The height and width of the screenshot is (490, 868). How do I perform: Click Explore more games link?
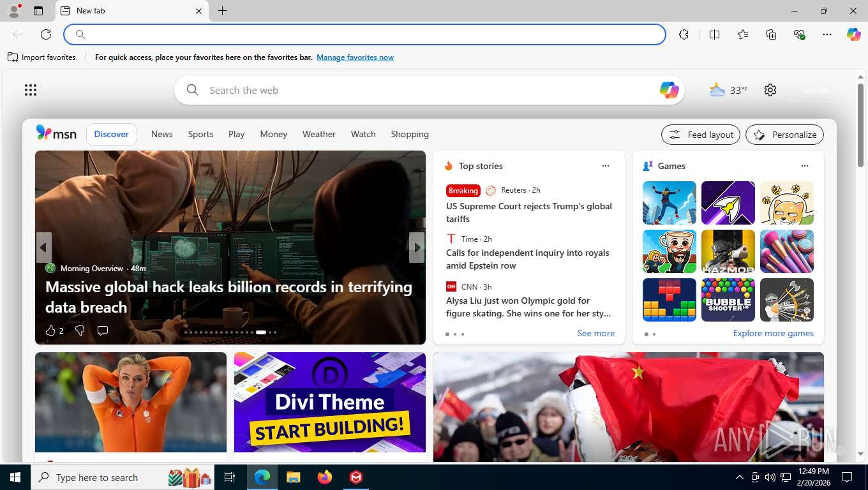point(773,333)
